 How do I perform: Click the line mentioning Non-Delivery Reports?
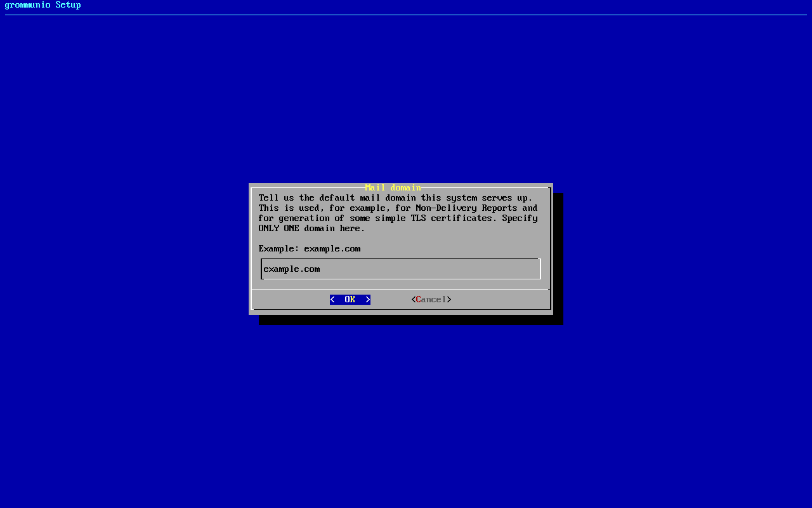pyautogui.click(x=398, y=208)
